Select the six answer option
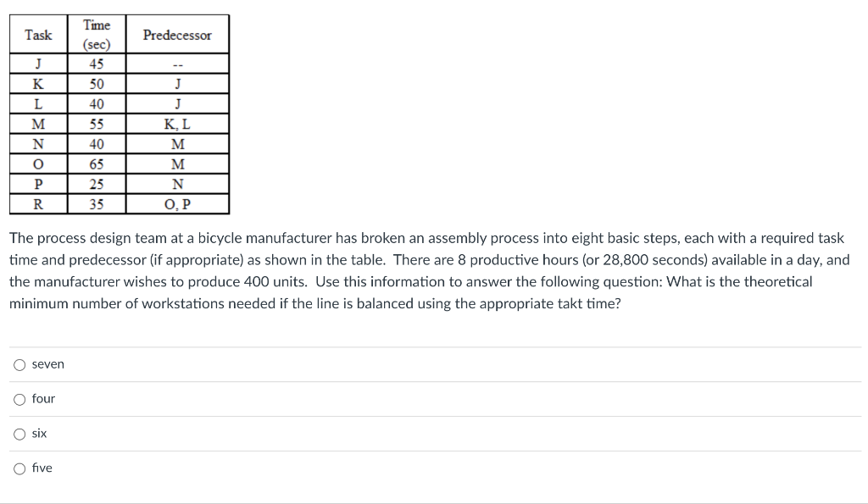Image resolution: width=868 pixels, height=504 pixels. coord(19,433)
